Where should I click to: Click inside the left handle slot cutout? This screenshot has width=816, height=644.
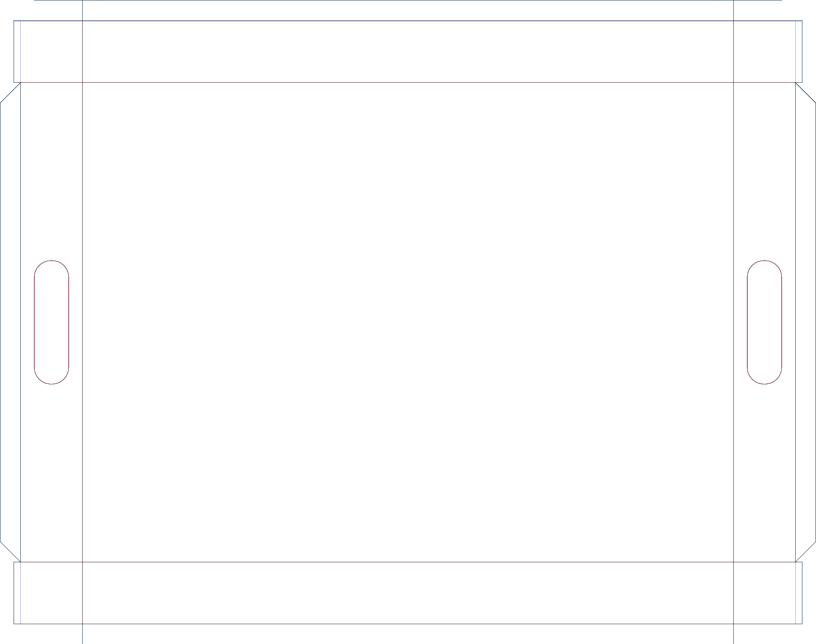click(x=51, y=322)
